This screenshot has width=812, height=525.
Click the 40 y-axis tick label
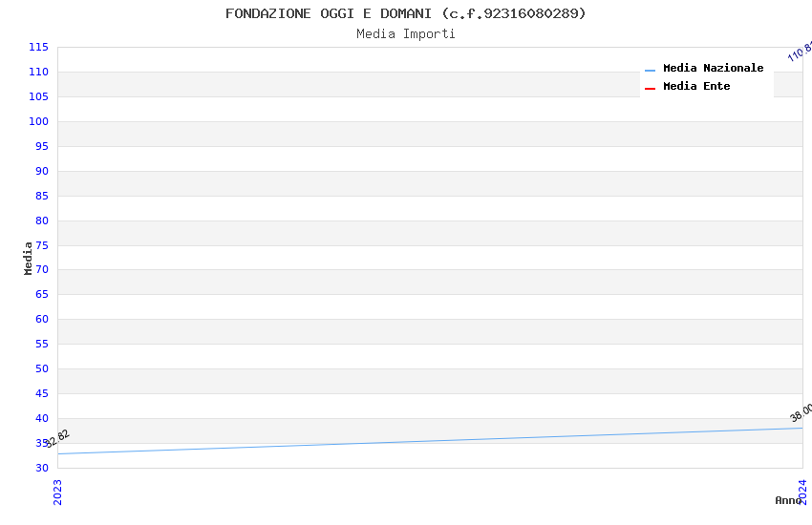pyautogui.click(x=42, y=418)
